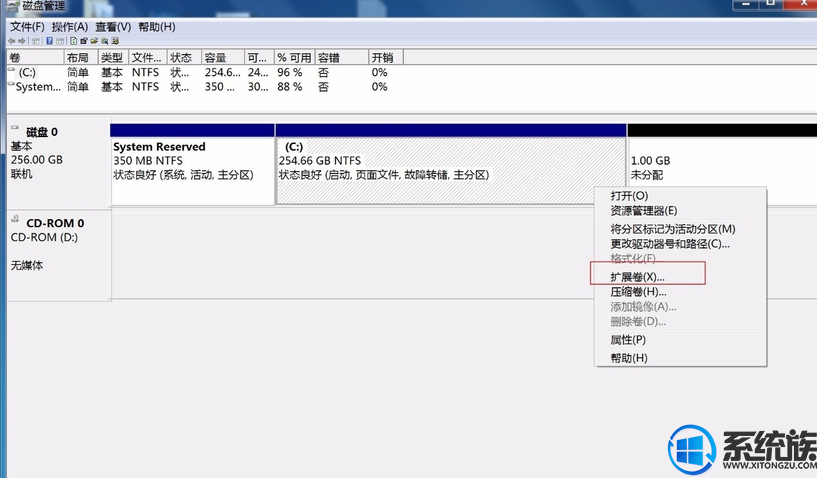The width and height of the screenshot is (817, 478).
Task: Click the blue question-mark Help icon
Action: (x=49, y=41)
